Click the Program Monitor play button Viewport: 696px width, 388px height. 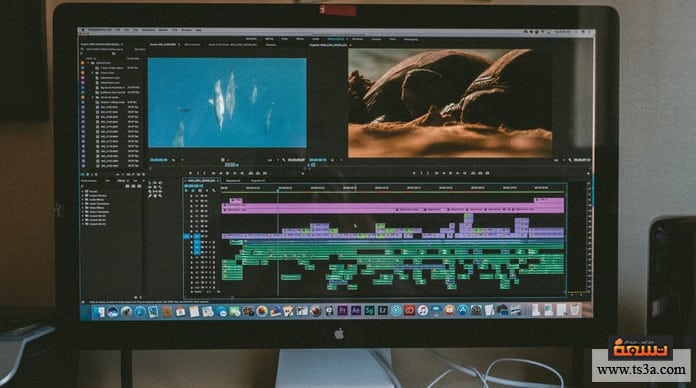[x=450, y=173]
